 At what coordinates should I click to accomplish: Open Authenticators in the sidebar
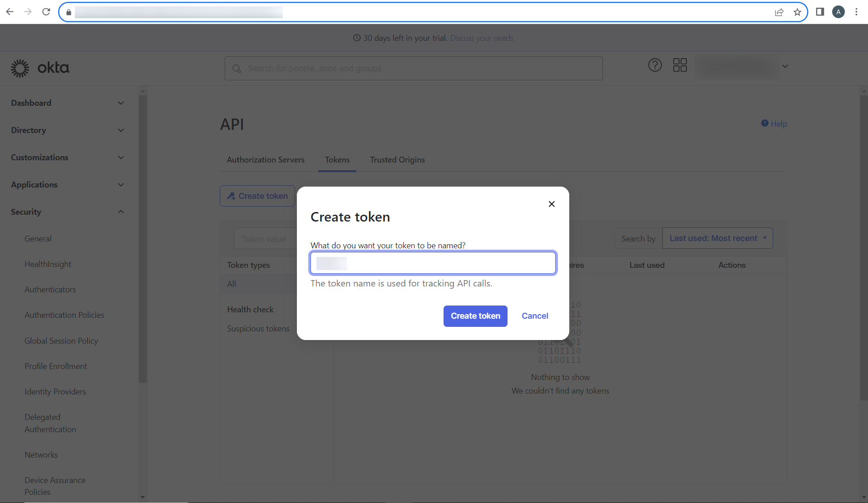(x=50, y=290)
